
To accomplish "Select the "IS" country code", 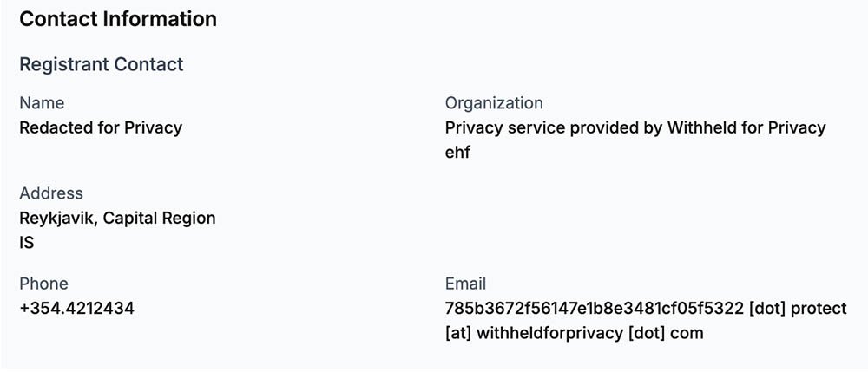I will point(27,243).
